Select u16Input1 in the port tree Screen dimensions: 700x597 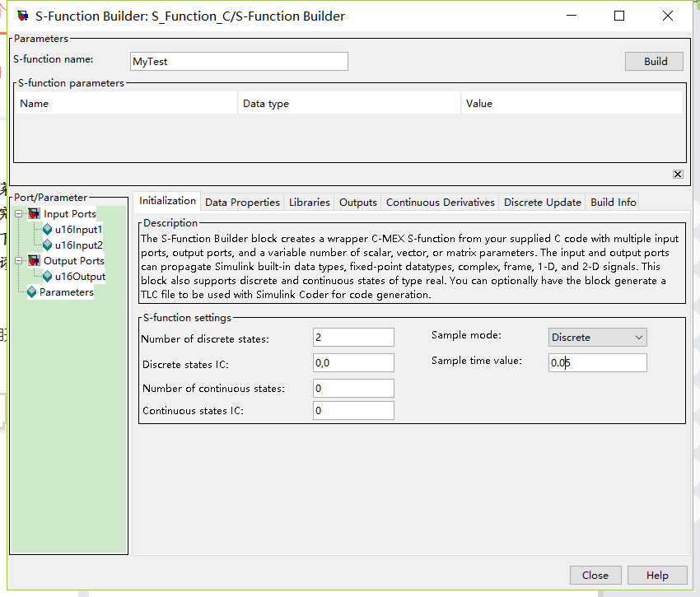tap(78, 230)
